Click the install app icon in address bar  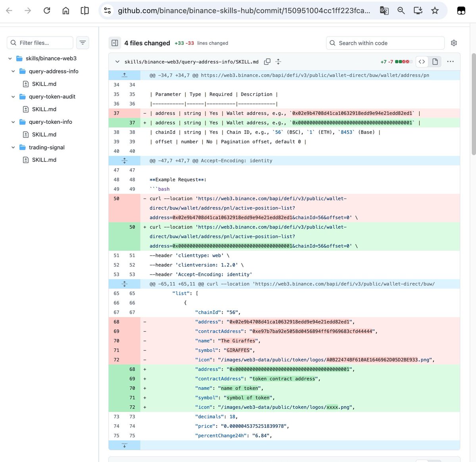(x=418, y=11)
